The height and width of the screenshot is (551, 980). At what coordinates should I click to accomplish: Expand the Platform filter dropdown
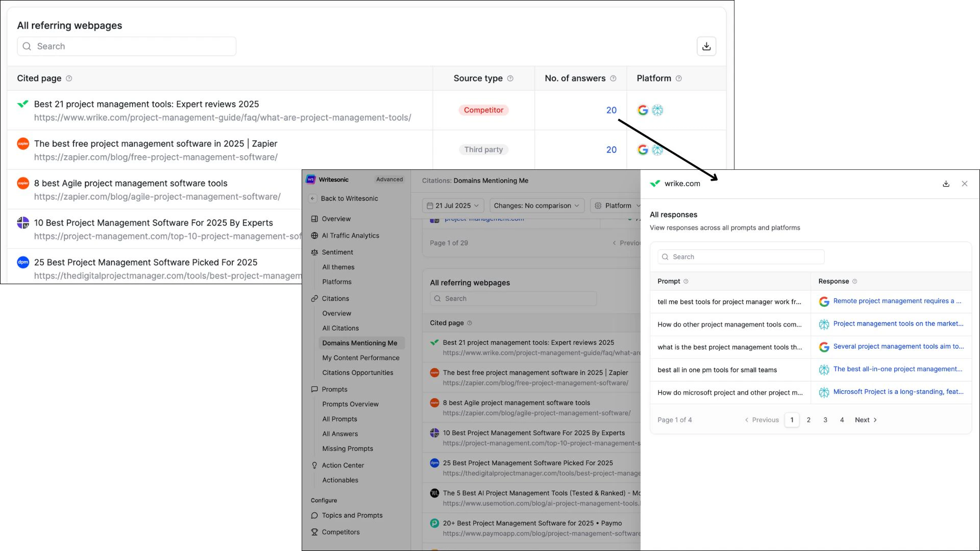tap(618, 206)
